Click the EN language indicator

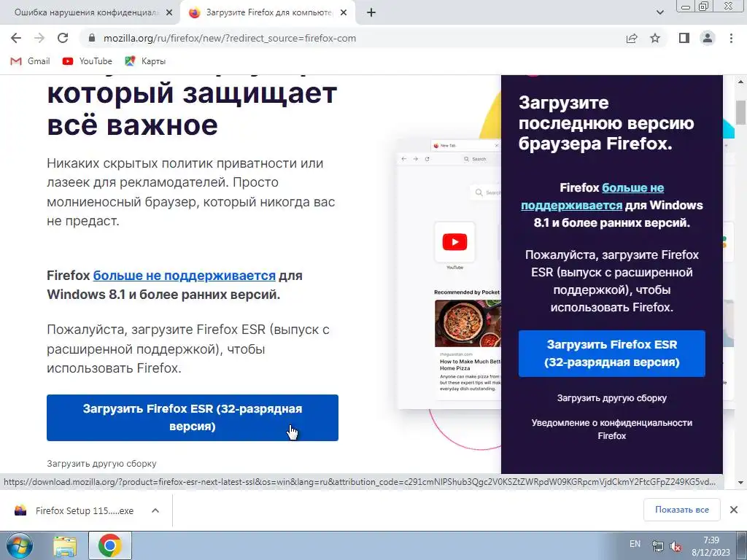[635, 544]
